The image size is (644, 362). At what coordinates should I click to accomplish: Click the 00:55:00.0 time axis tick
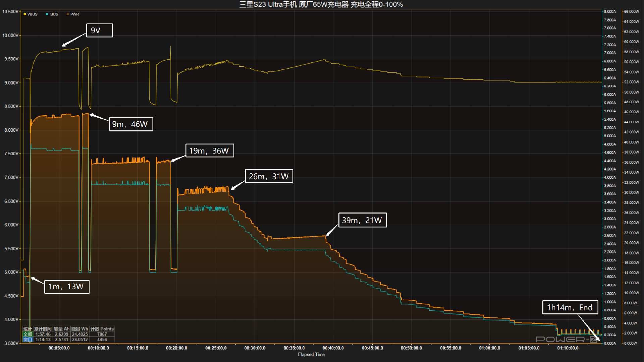450,348
